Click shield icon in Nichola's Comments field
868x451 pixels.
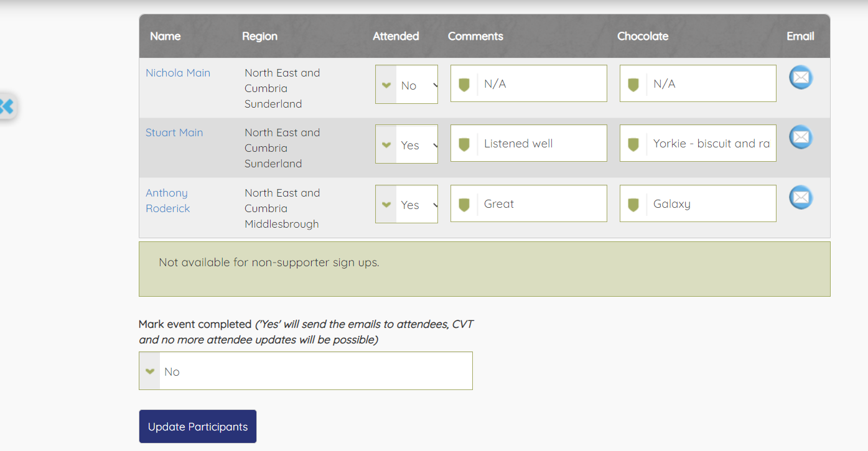464,84
